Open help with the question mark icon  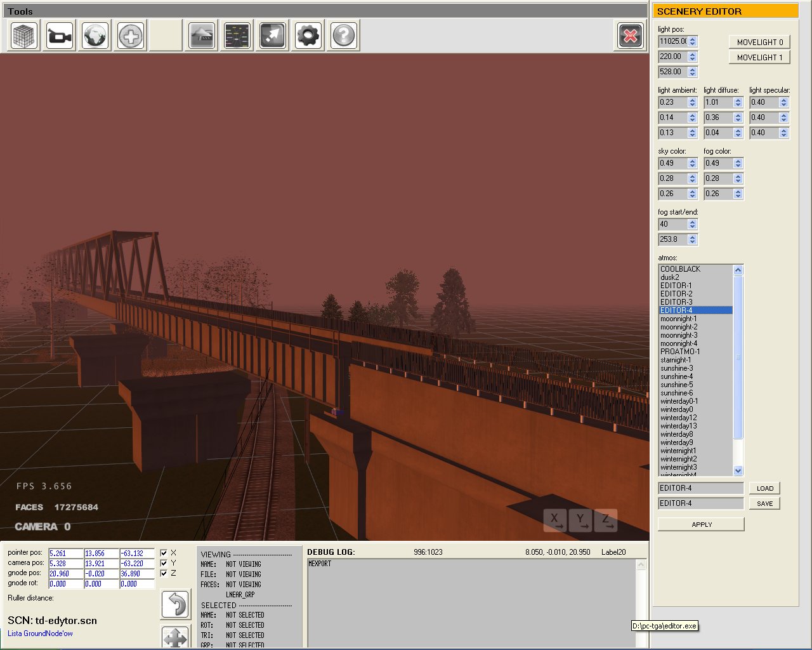pyautogui.click(x=344, y=36)
